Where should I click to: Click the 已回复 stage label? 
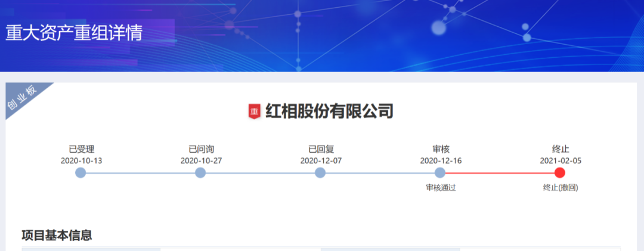click(x=321, y=149)
